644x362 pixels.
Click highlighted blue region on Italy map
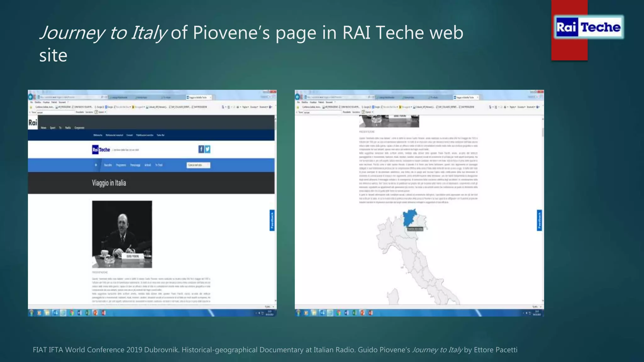click(410, 217)
